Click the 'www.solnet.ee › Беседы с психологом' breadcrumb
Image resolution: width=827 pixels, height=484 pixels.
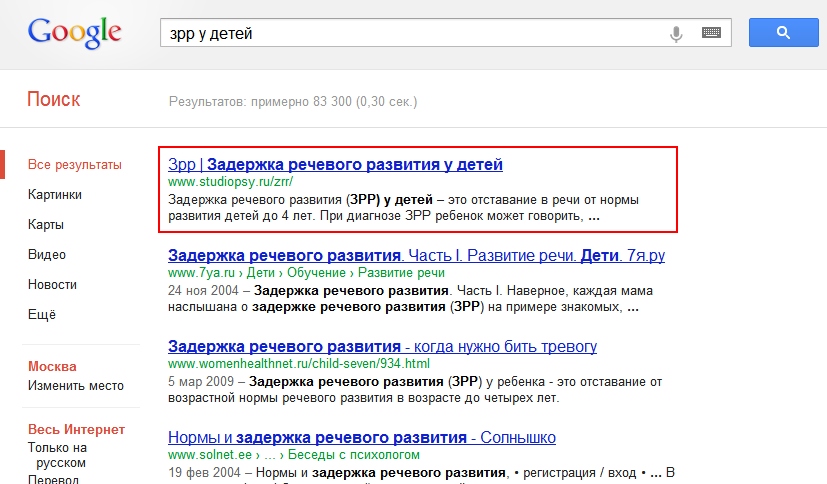[294, 454]
